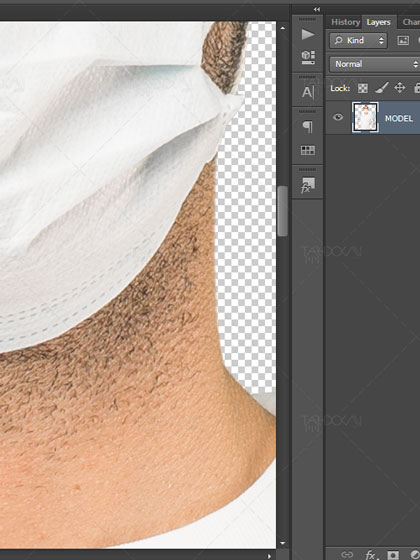The width and height of the screenshot is (420, 560).
Task: Open the Paragraph panel icon
Action: pos(308,126)
